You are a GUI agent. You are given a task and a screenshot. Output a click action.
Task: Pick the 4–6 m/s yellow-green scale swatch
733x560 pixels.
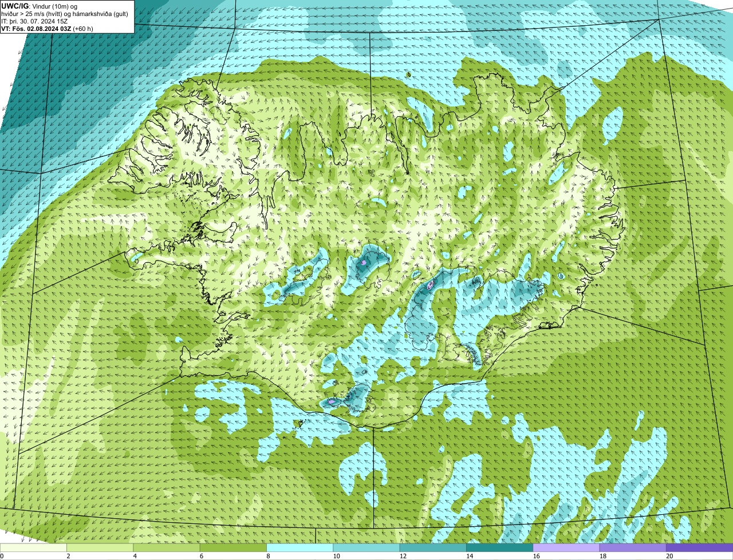[167, 548]
